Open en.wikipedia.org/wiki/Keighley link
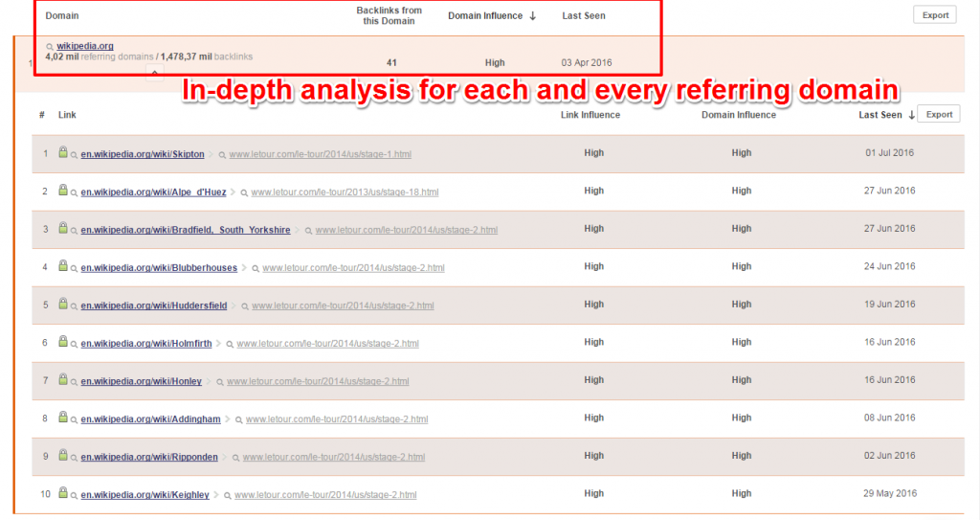Image resolution: width=980 pixels, height=520 pixels. click(145, 495)
